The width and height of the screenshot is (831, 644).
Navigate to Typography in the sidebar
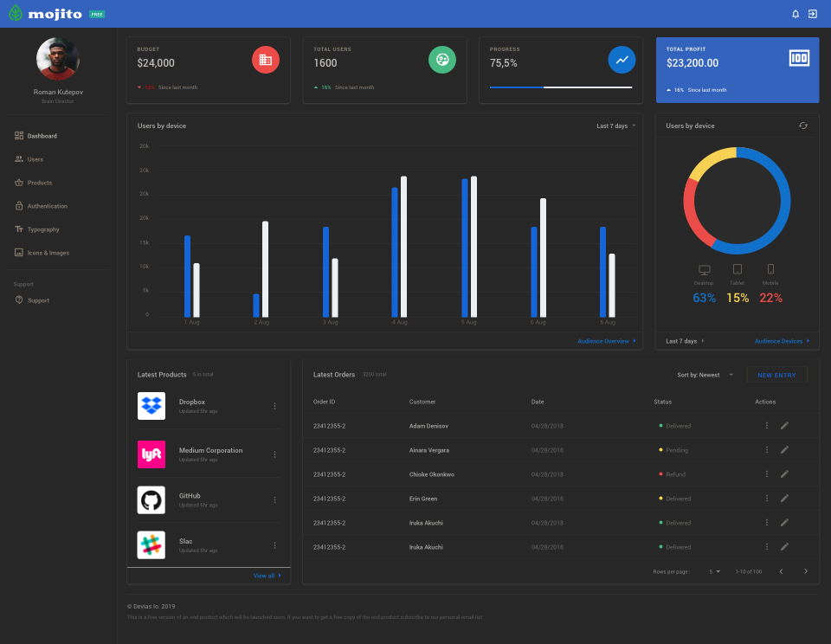(42, 229)
